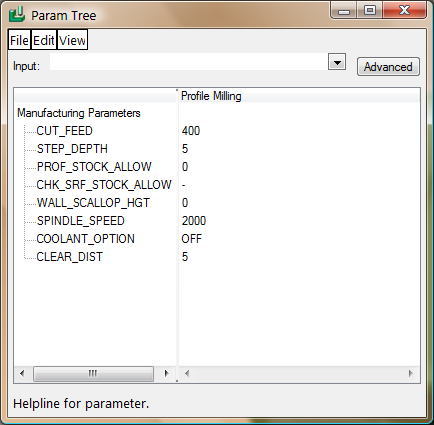This screenshot has width=434, height=425.
Task: Open the File menu
Action: coord(19,40)
